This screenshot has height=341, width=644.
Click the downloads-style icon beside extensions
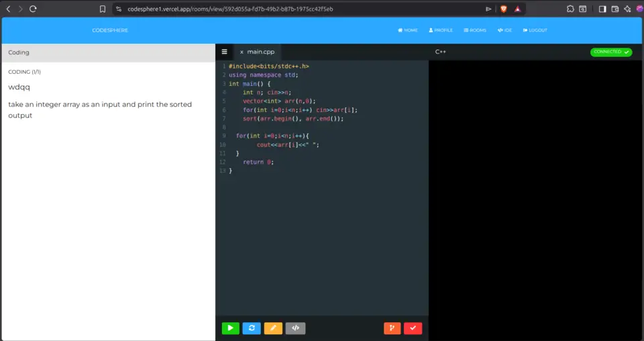tap(583, 9)
